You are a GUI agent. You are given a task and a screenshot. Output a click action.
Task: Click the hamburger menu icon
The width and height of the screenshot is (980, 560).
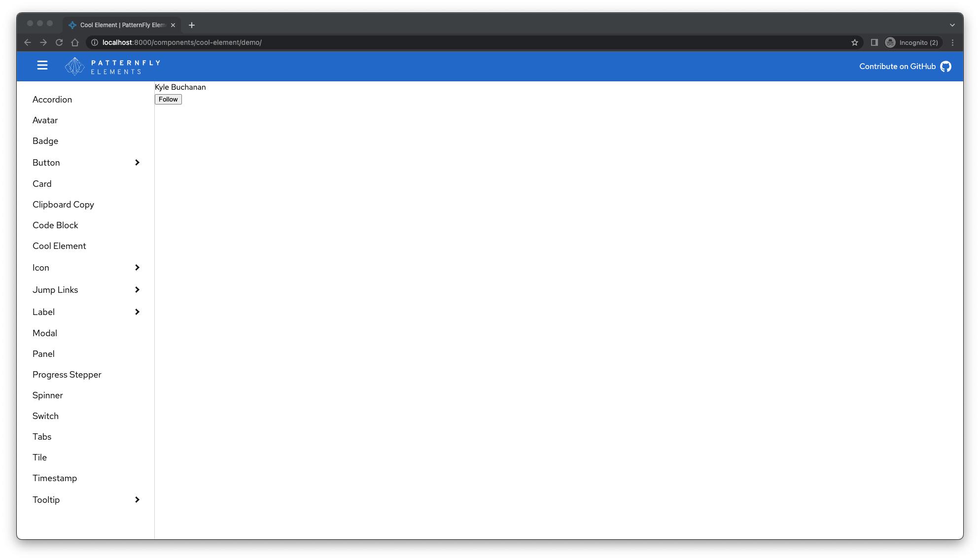coord(42,66)
